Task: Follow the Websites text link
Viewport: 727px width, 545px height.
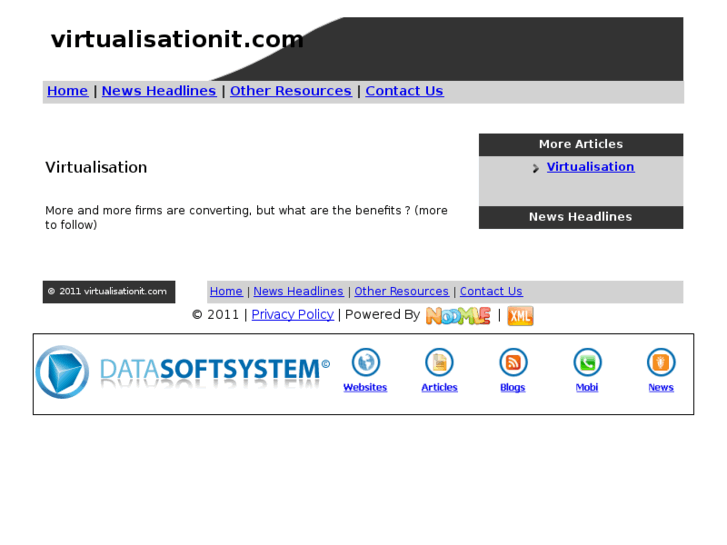Action: [x=365, y=387]
